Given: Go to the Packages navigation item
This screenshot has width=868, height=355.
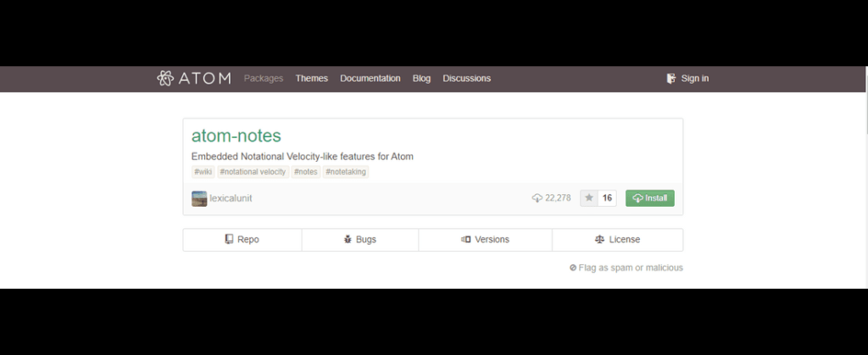Looking at the screenshot, I should 264,79.
